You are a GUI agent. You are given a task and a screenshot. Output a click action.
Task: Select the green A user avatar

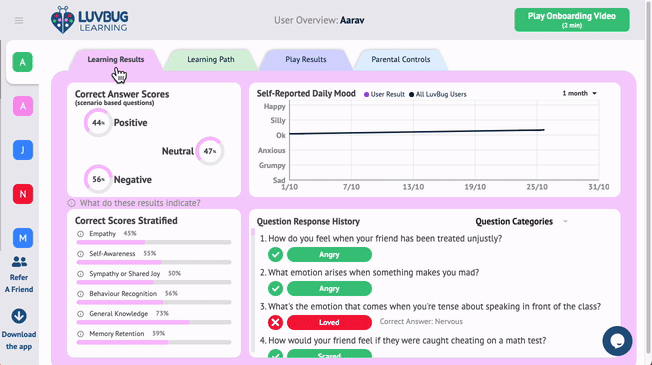(x=22, y=62)
